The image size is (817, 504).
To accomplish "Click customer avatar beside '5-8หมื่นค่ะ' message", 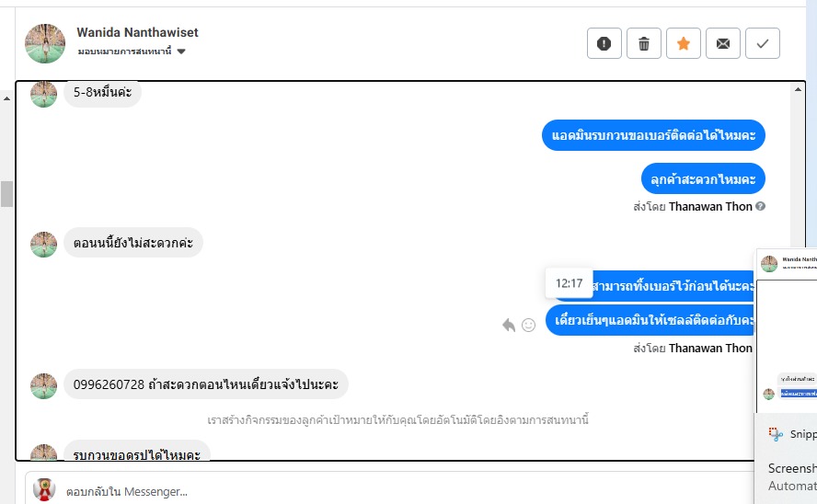I will [44, 94].
